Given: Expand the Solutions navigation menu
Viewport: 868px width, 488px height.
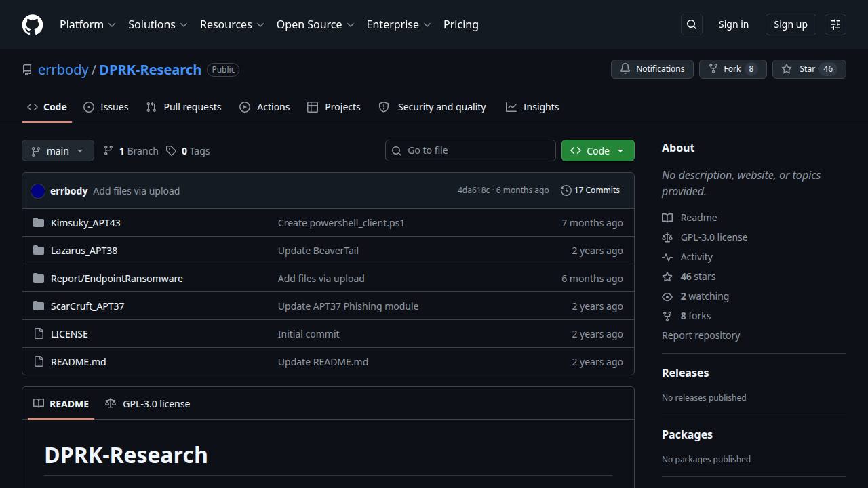Looking at the screenshot, I should point(157,24).
